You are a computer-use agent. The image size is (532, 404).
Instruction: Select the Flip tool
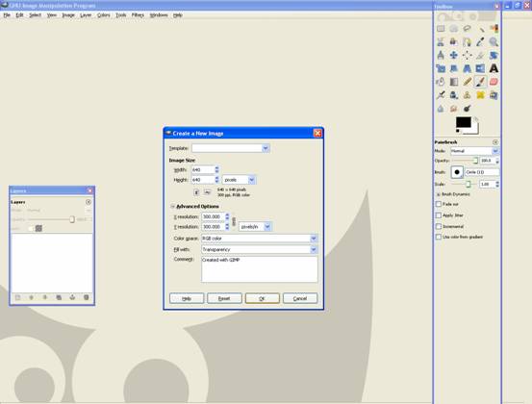point(480,68)
